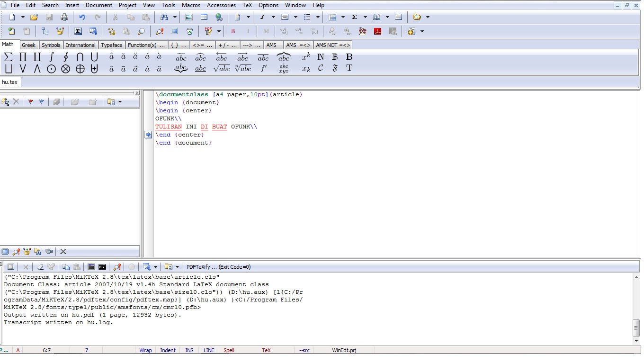Click the project tree icon
Screen dimensions: 644x364
pyautogui.click(x=45, y=31)
